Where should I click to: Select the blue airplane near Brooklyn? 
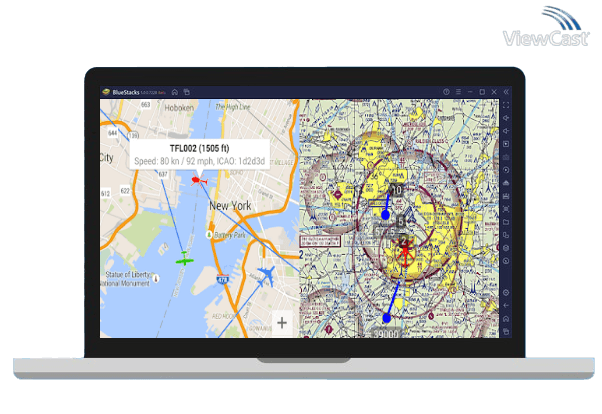266,276
